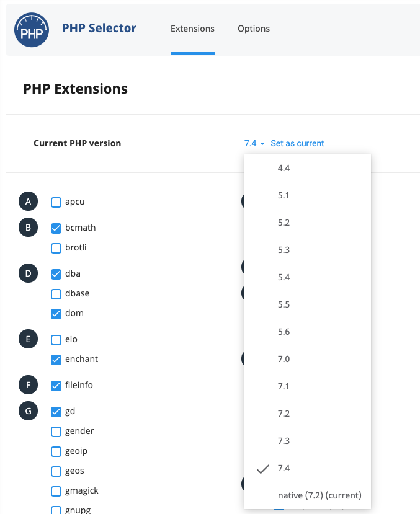Click the letter F group badge
Image resolution: width=420 pixels, height=514 pixels.
click(28, 385)
